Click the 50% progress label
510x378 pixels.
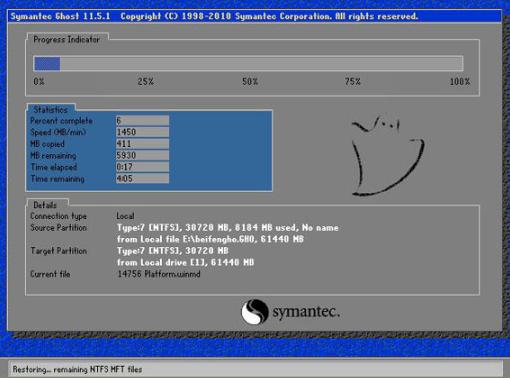pos(250,81)
